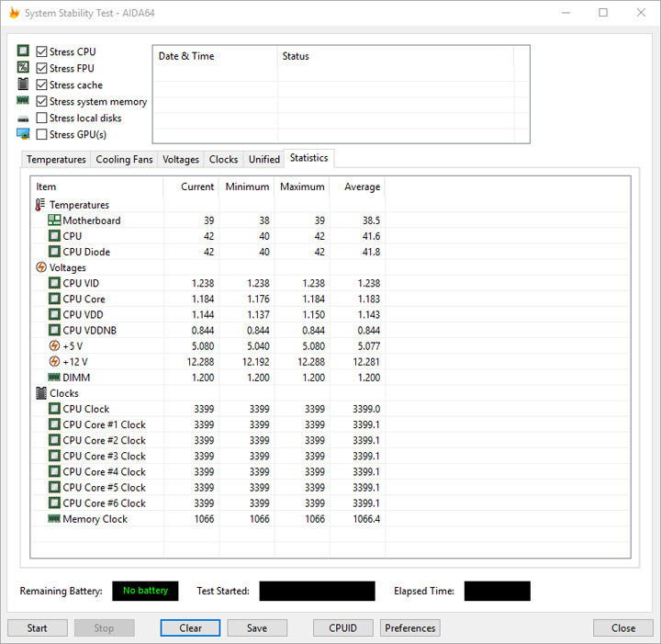Image resolution: width=661 pixels, height=644 pixels.
Task: Open the CPUID panel
Action: (x=342, y=628)
